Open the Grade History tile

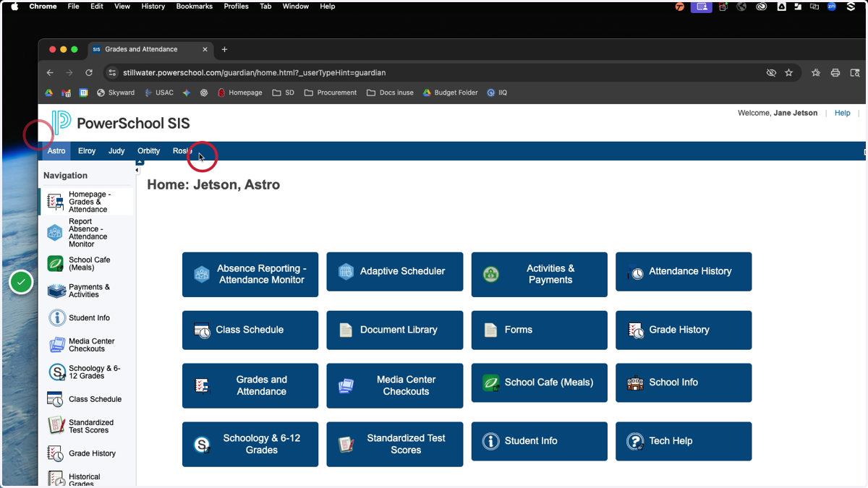pyautogui.click(x=684, y=330)
